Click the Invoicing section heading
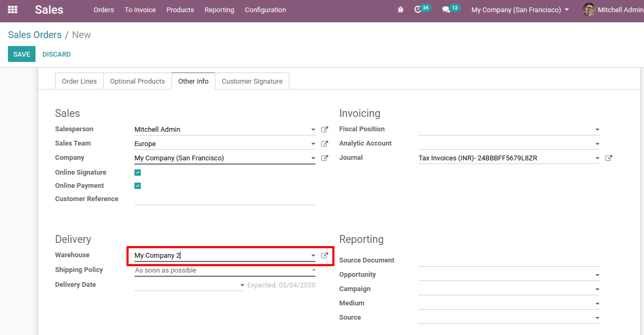This screenshot has width=644, height=335. [360, 113]
